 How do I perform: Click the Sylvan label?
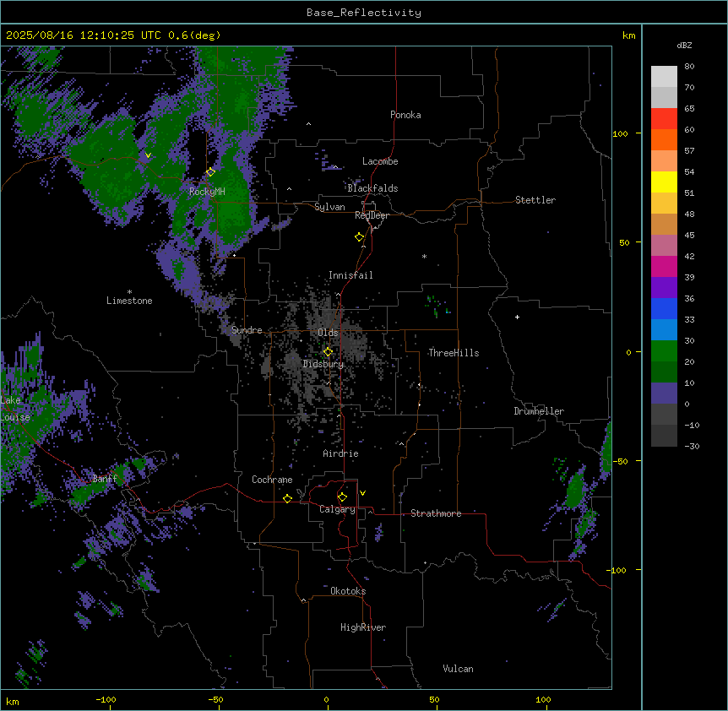329,207
